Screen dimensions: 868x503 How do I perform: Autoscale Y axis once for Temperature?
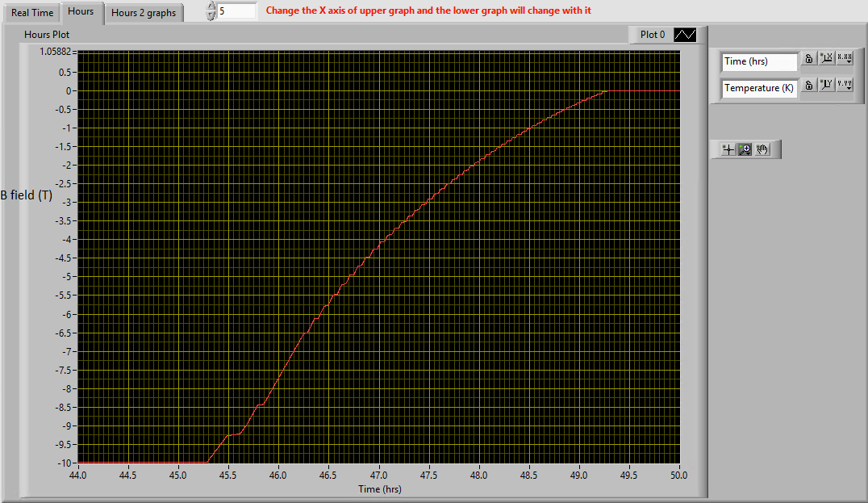[x=826, y=86]
